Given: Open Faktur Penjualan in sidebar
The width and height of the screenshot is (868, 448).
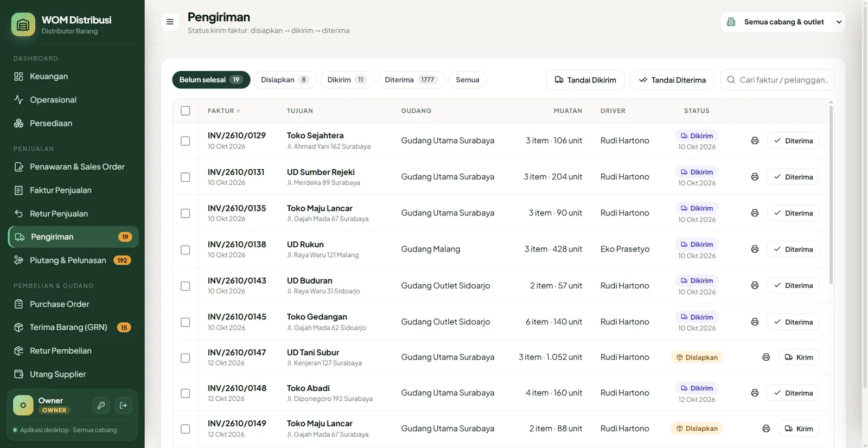Looking at the screenshot, I should coord(73,190).
